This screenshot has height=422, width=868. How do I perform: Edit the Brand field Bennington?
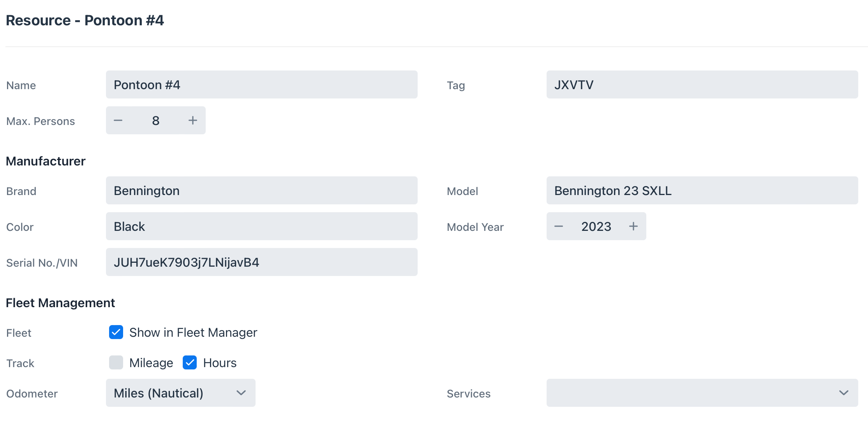click(262, 191)
